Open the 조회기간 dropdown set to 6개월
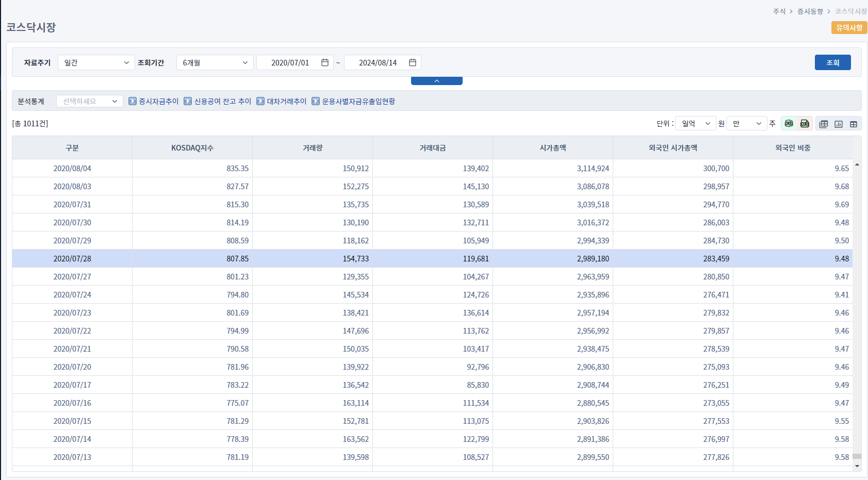Viewport: 868px width, 480px height. click(215, 62)
